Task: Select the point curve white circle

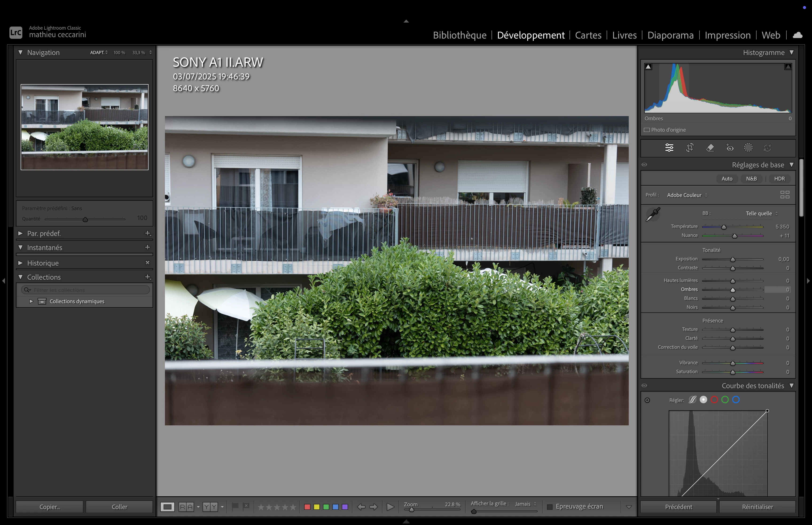Action: point(703,400)
